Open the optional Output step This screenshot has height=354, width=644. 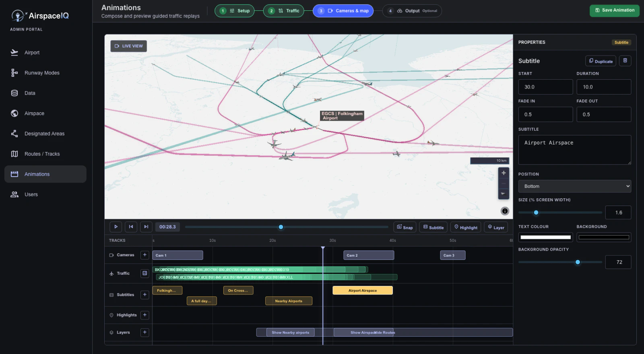coord(412,11)
